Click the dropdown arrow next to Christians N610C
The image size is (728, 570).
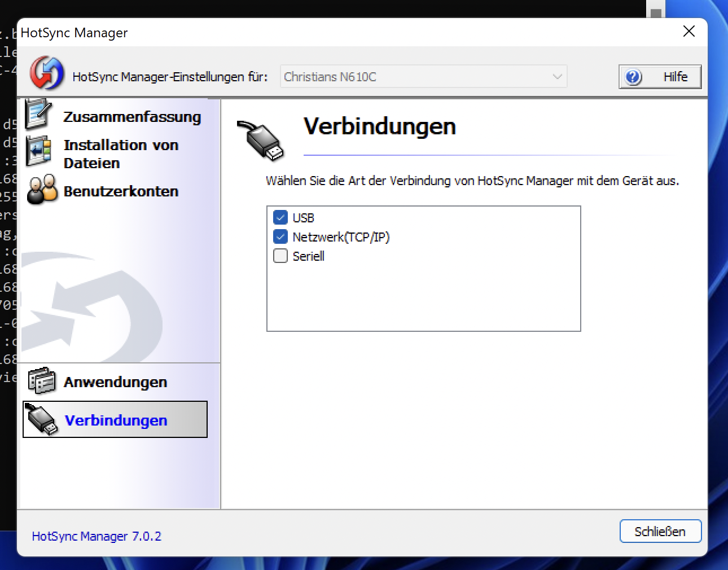[x=557, y=77]
